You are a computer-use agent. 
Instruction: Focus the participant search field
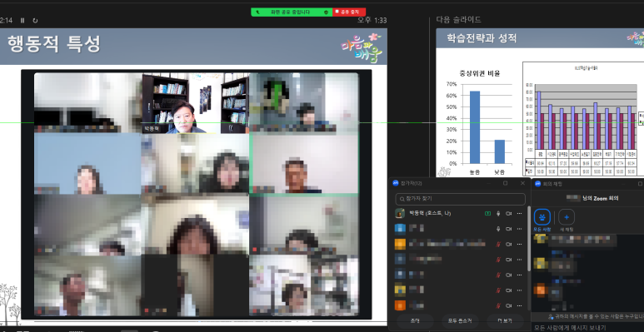pyautogui.click(x=460, y=199)
